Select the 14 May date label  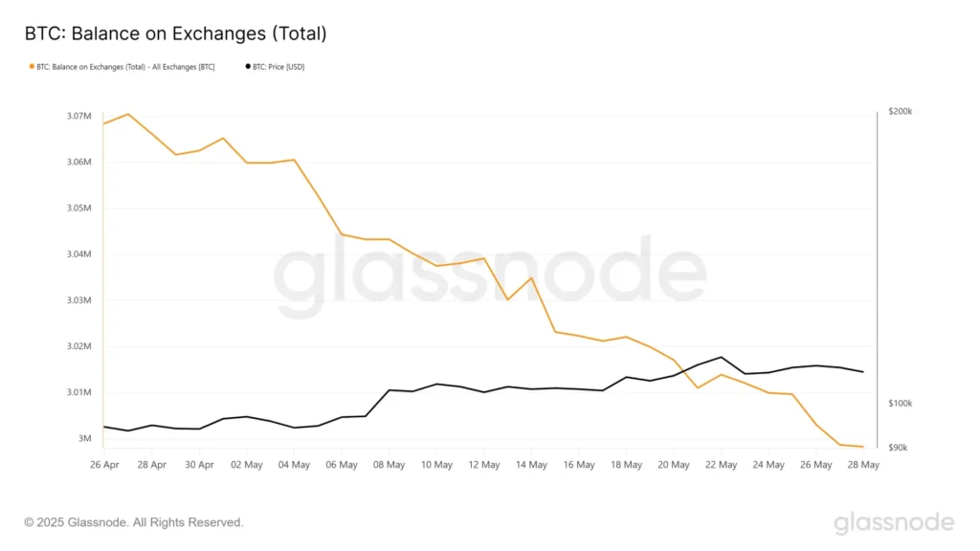pyautogui.click(x=531, y=465)
